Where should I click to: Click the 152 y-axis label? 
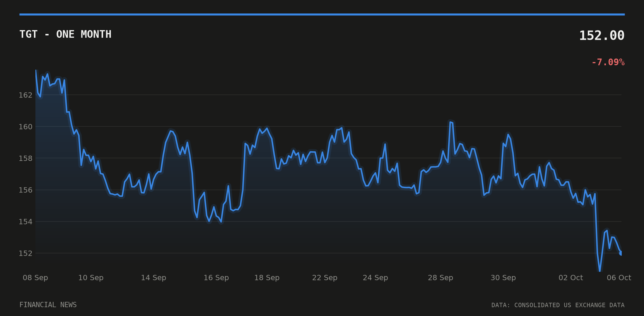[x=25, y=253]
